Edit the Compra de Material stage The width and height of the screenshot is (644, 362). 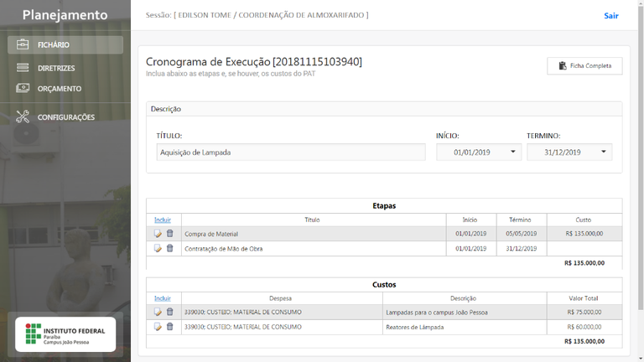coord(158,234)
